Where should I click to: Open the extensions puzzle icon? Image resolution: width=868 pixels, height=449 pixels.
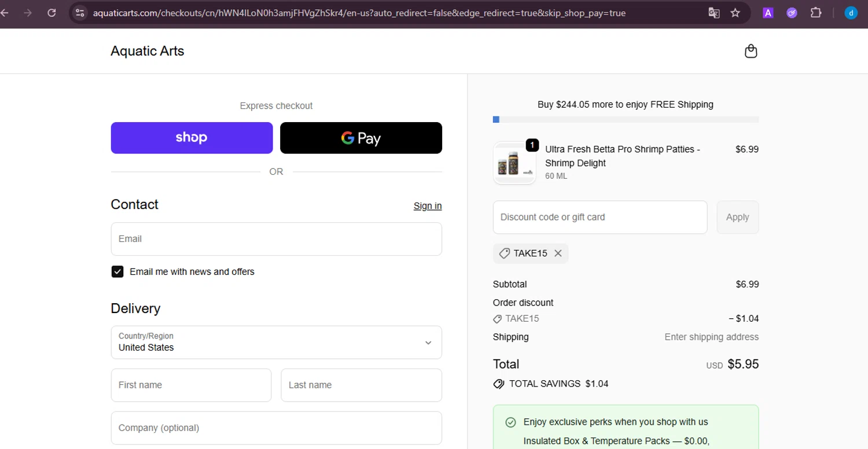pos(816,13)
